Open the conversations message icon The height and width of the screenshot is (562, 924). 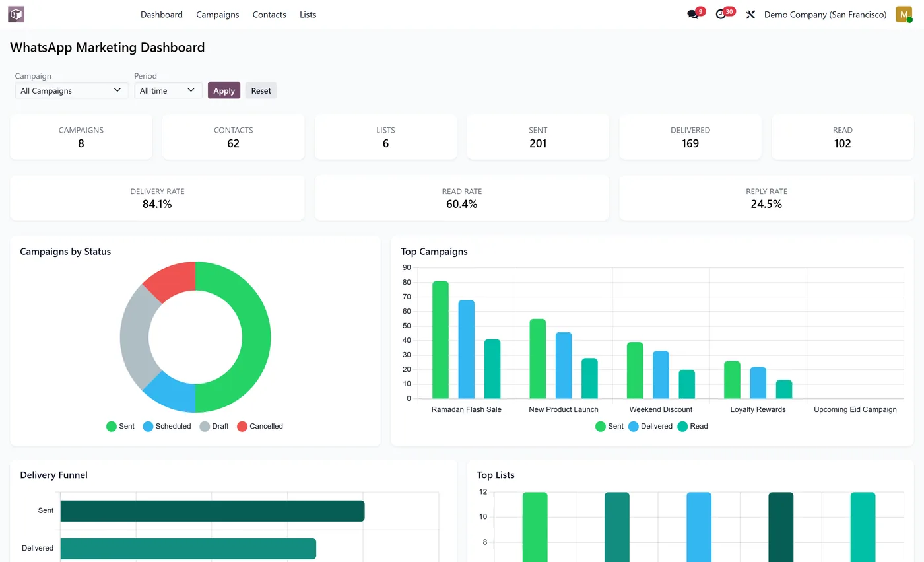tap(692, 14)
